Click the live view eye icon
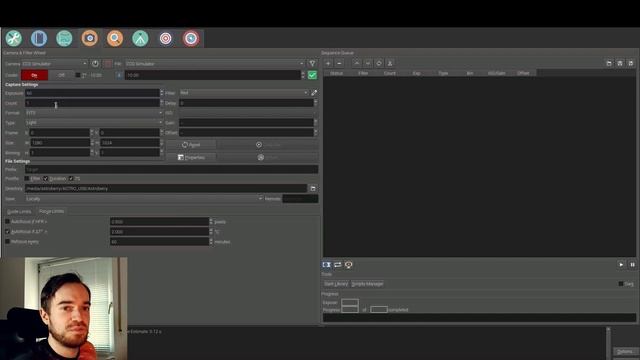The width and height of the screenshot is (640, 360). [349, 265]
